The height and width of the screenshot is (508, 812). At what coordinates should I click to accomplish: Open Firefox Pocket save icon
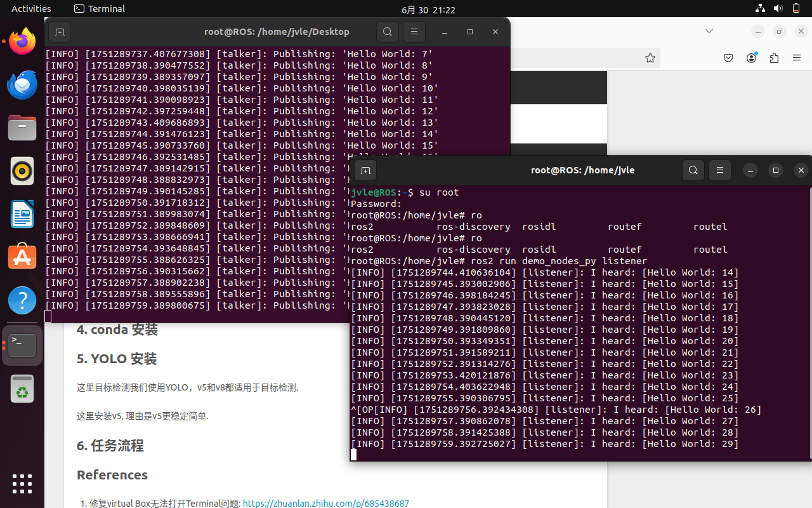point(728,58)
